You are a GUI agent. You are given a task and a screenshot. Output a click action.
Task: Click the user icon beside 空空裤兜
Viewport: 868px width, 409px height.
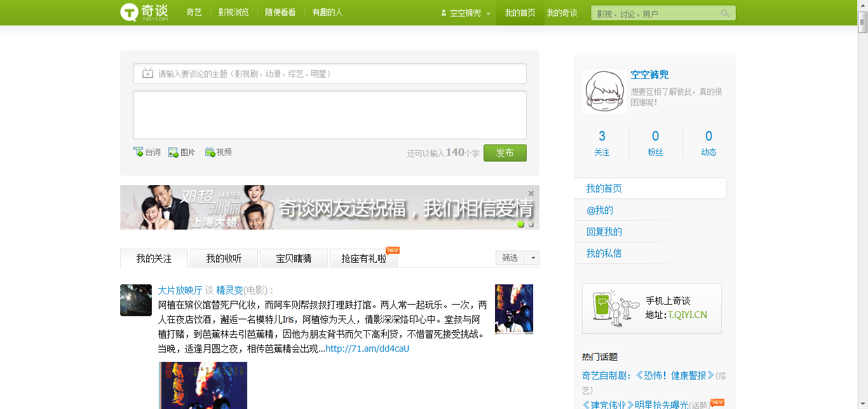click(x=444, y=13)
